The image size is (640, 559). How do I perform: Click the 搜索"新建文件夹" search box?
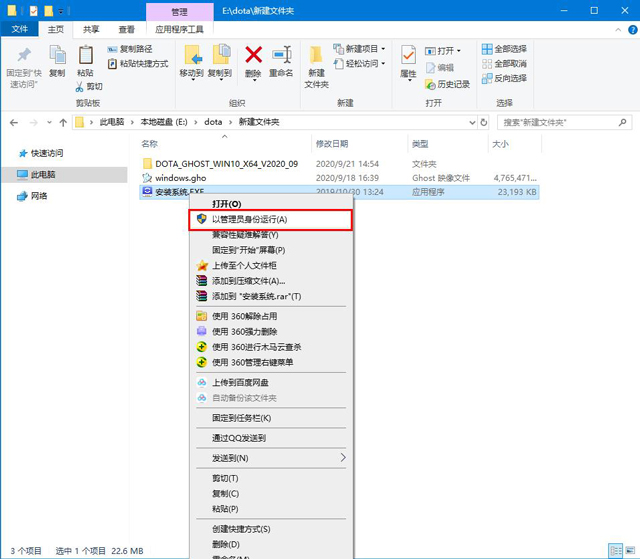tap(565, 122)
